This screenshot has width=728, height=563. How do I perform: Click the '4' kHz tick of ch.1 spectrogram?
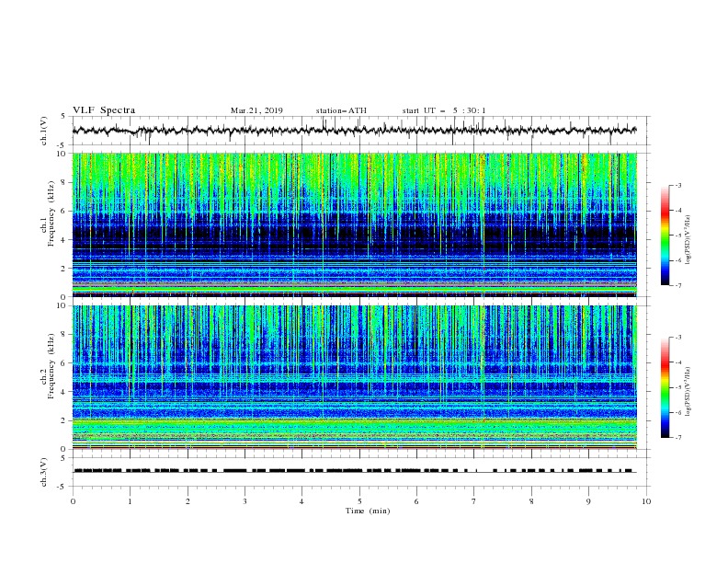pos(64,240)
